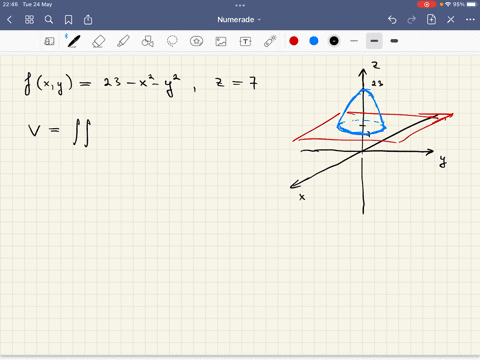Select the Shapes tool
Image resolution: width=480 pixels, height=360 pixels.
pyautogui.click(x=147, y=41)
